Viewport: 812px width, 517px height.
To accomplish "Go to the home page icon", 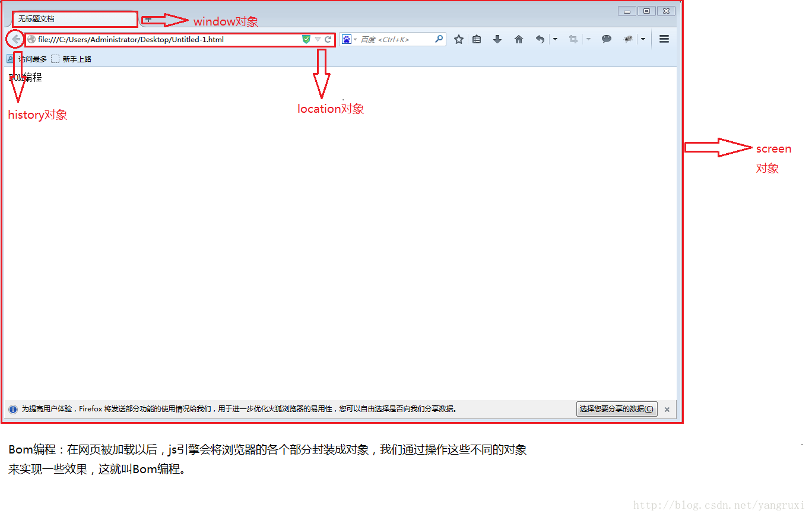I will point(519,39).
